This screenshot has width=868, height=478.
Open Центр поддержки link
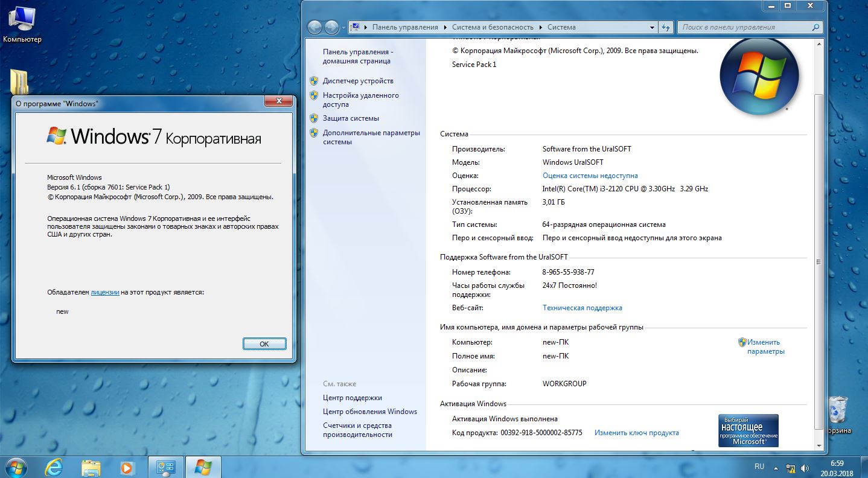tap(353, 398)
